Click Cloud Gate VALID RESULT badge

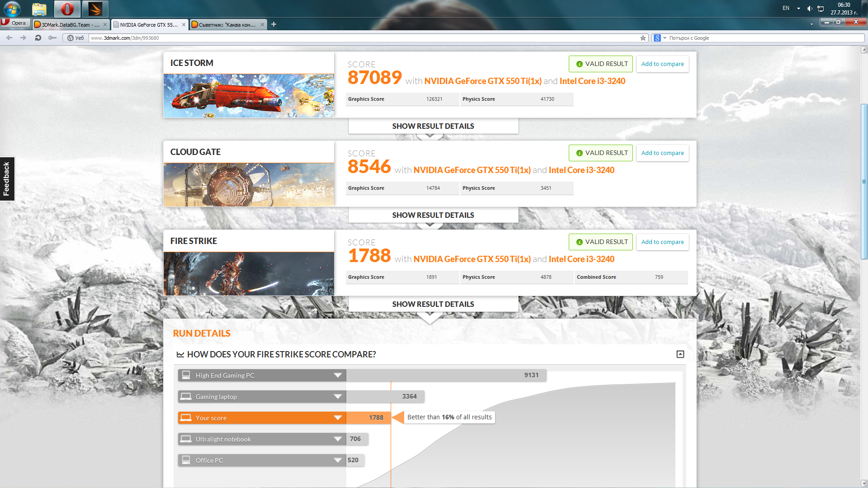pyautogui.click(x=601, y=153)
